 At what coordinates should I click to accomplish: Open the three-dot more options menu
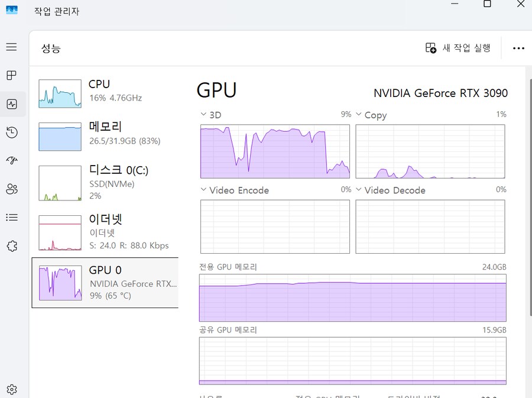pyautogui.click(x=518, y=48)
